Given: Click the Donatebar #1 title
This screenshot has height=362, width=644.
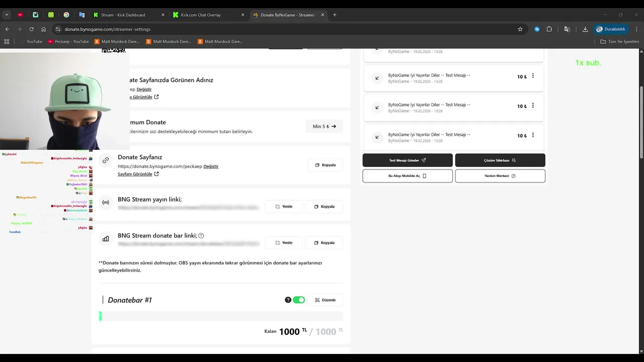Looking at the screenshot, I should click(x=130, y=300).
